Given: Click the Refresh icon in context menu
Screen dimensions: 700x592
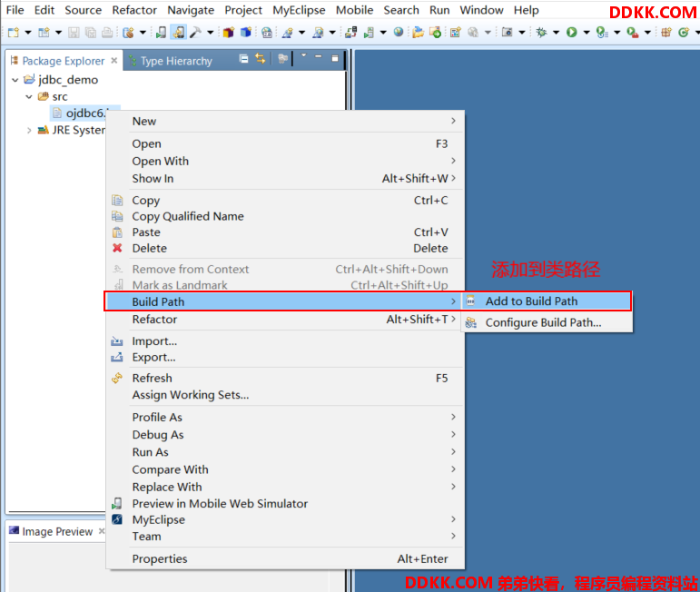Looking at the screenshot, I should tap(117, 378).
